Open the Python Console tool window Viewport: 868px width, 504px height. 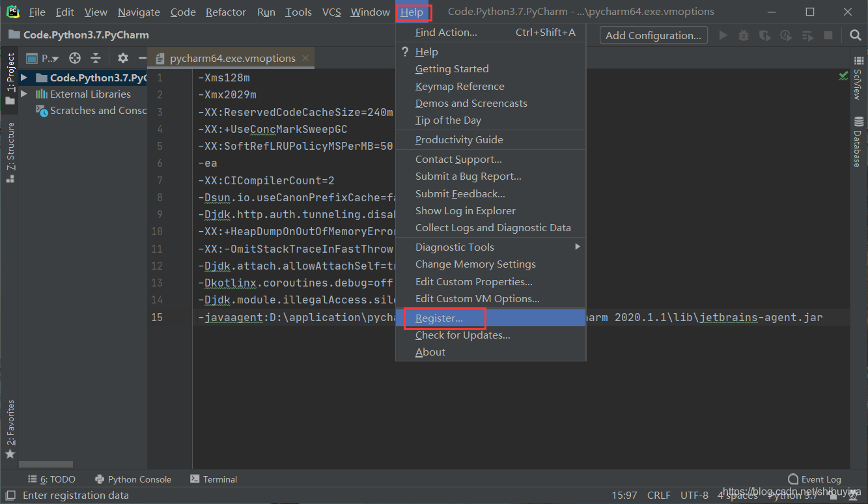coord(133,479)
